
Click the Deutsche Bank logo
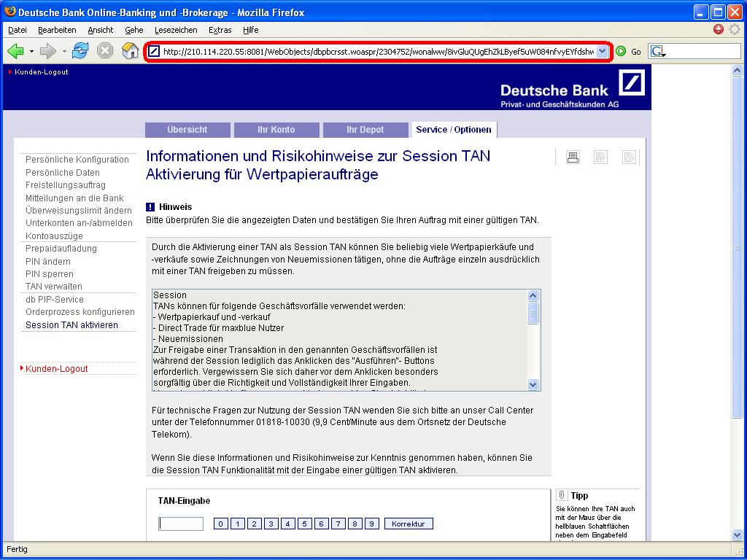632,83
